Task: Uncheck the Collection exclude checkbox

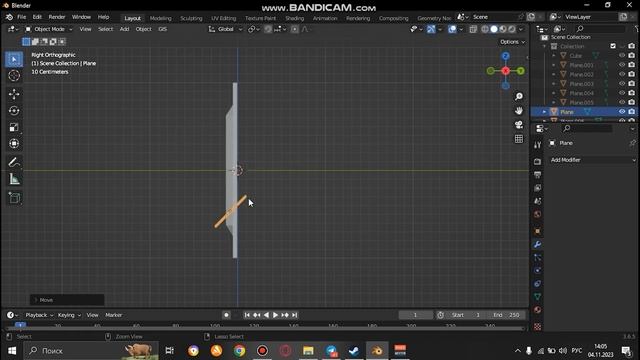Action: [613, 46]
